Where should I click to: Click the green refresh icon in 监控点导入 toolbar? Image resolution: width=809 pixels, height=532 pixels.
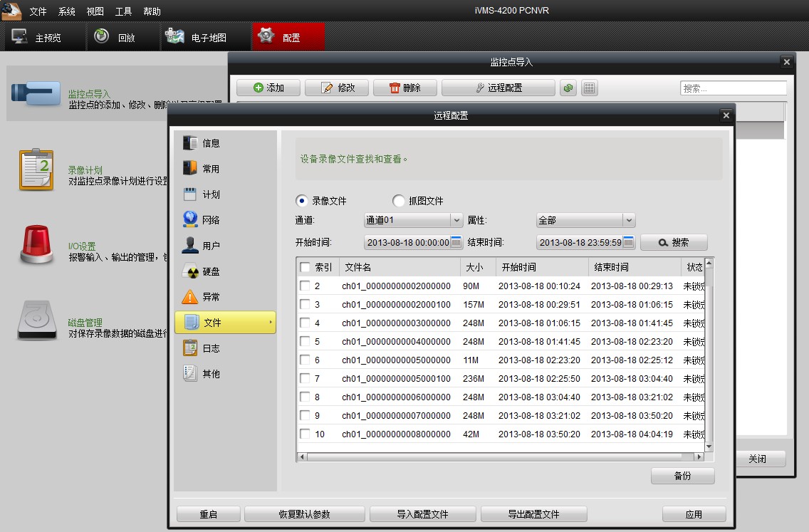coord(568,88)
